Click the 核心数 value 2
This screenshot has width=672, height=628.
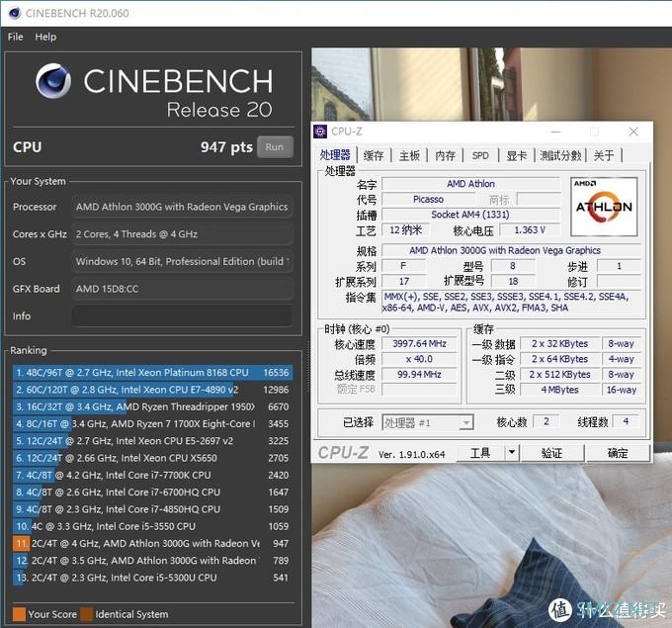pos(546,421)
